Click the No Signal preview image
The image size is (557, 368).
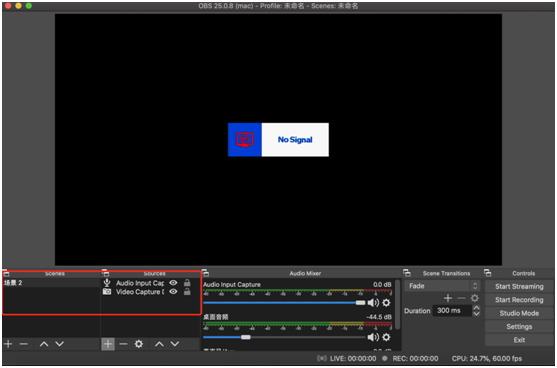coord(278,140)
